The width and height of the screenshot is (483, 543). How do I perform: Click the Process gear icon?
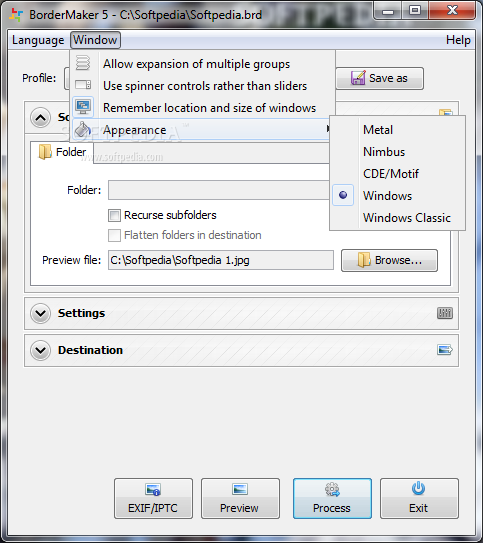[x=332, y=489]
